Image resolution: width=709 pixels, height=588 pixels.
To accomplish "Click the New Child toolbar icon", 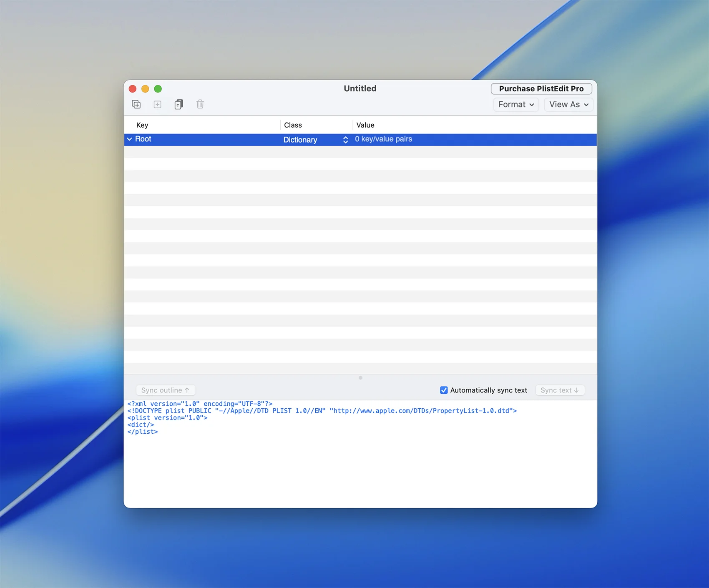I will coord(136,104).
